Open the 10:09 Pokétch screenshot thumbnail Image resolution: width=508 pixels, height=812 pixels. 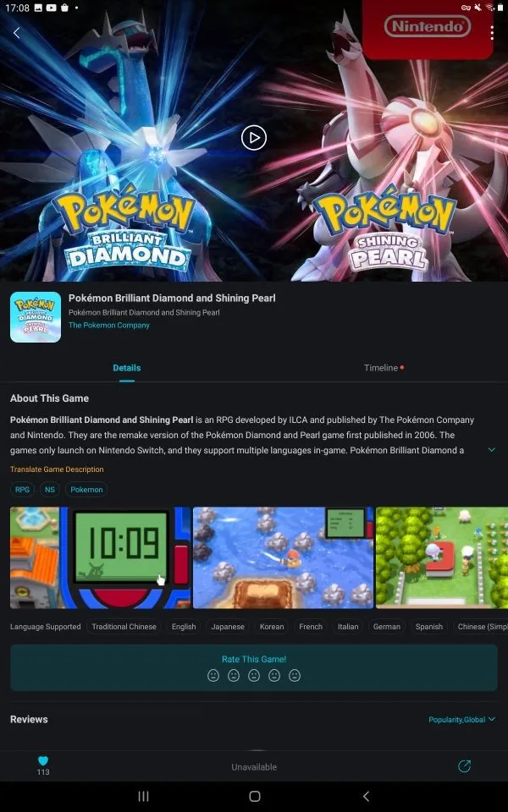coord(100,557)
